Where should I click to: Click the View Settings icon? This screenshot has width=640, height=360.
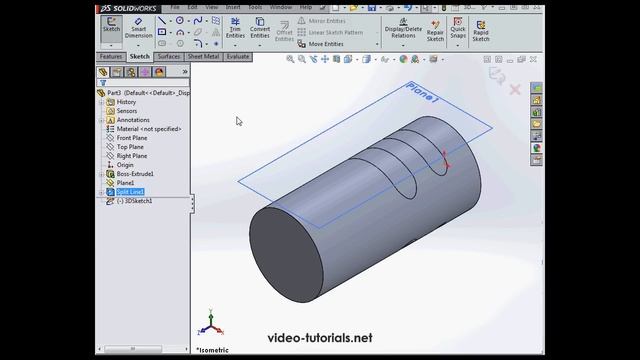[433, 59]
